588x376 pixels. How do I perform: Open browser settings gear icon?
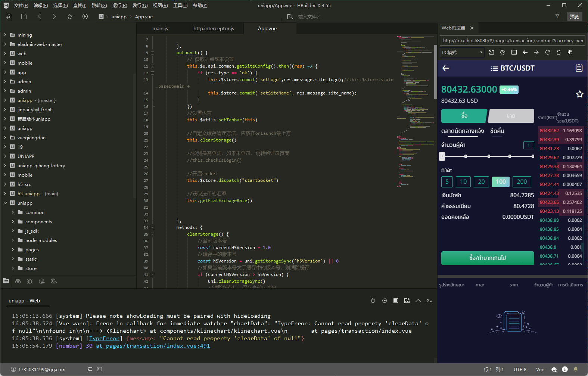(503, 52)
